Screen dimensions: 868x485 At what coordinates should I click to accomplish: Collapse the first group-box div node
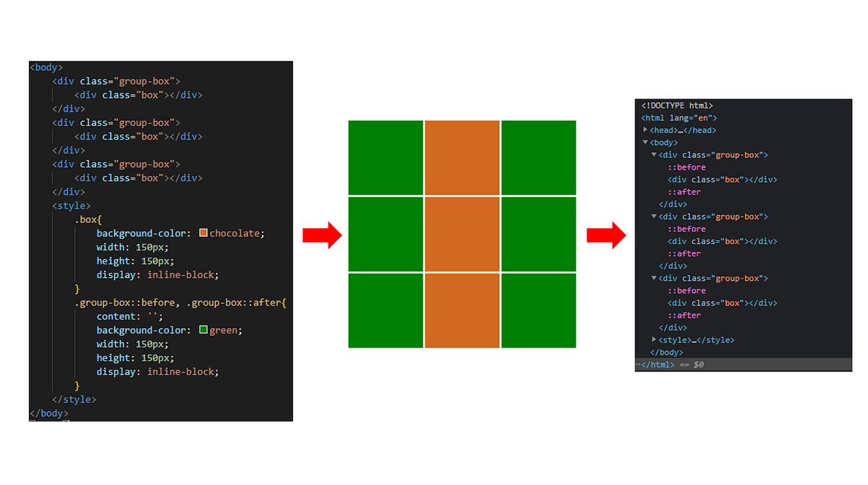click(654, 154)
